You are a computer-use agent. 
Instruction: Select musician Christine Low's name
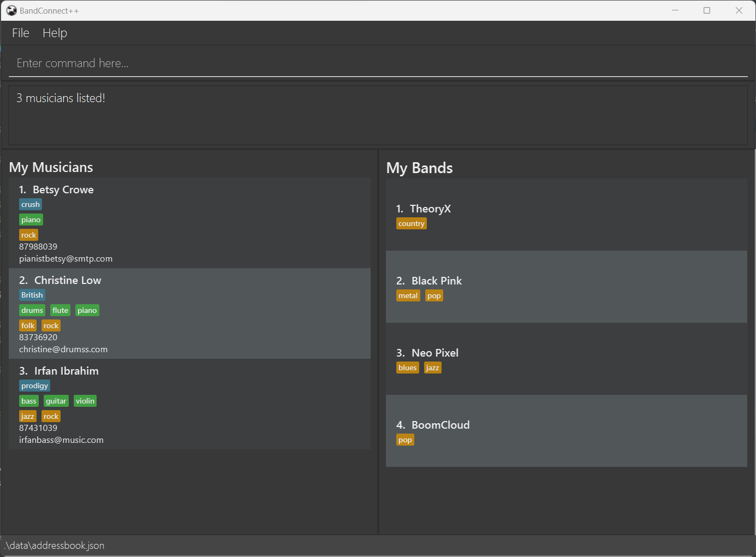tap(68, 280)
